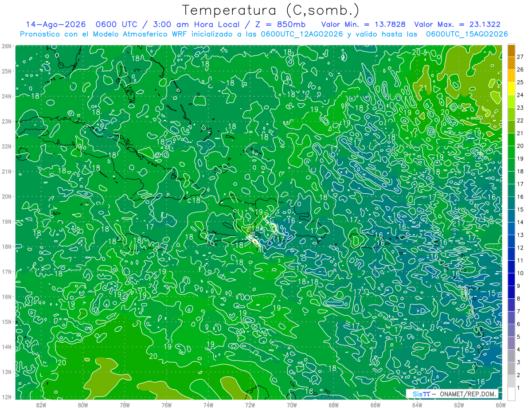This screenshot has width=532, height=411.
Task: Click the colorbar scale label '10'
Action: click(x=520, y=273)
